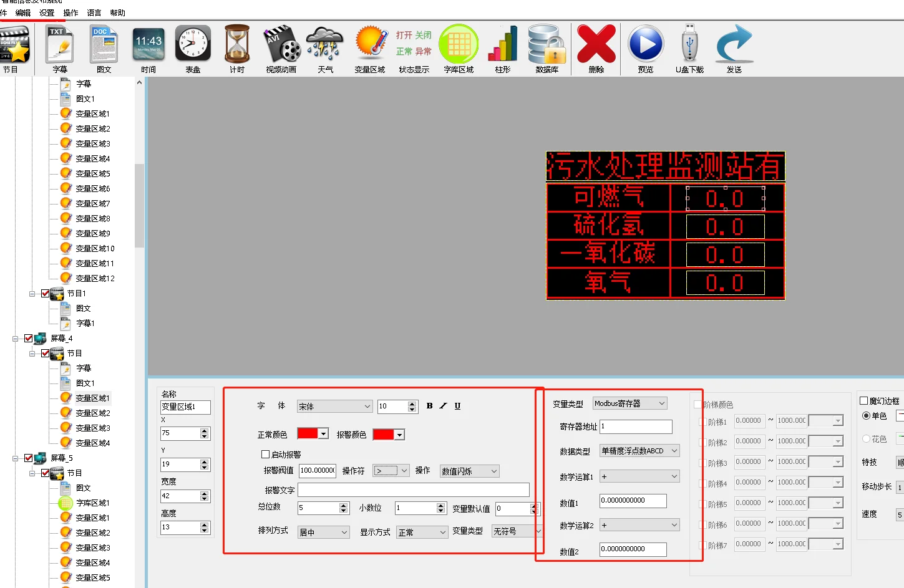Check the 阶梯1 checkbox
Viewport: 904px width, 588px height.
coord(703,422)
